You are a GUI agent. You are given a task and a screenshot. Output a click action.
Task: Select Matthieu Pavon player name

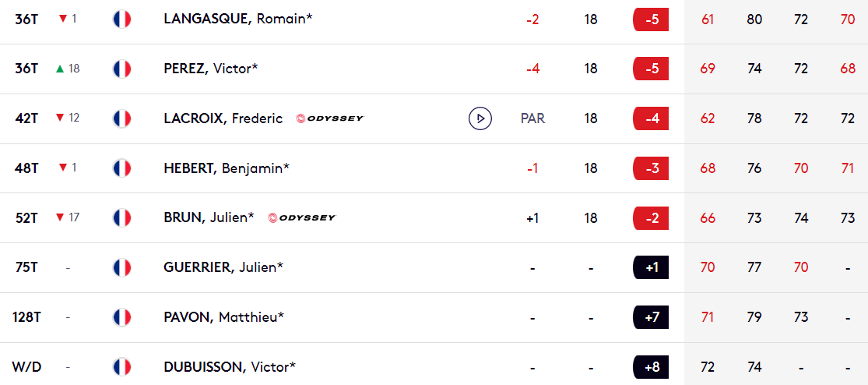tap(224, 317)
